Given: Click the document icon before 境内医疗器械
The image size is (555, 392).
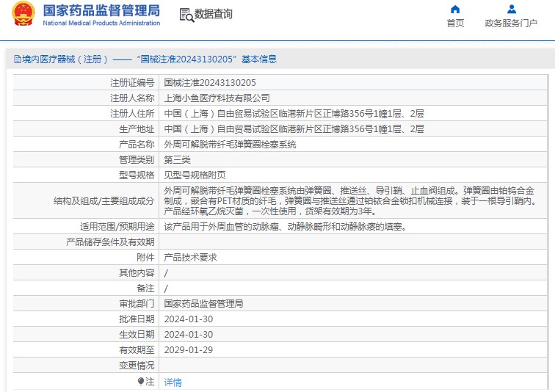Looking at the screenshot, I should (x=18, y=59).
